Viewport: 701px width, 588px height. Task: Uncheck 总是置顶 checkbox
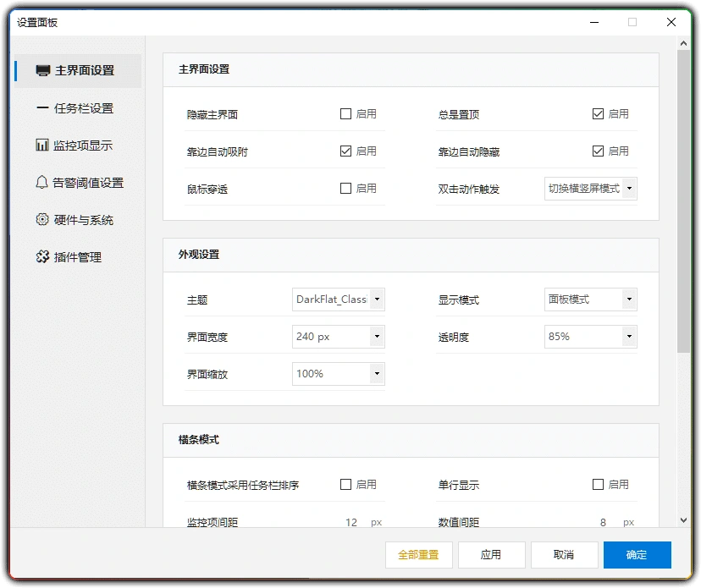[x=598, y=114]
